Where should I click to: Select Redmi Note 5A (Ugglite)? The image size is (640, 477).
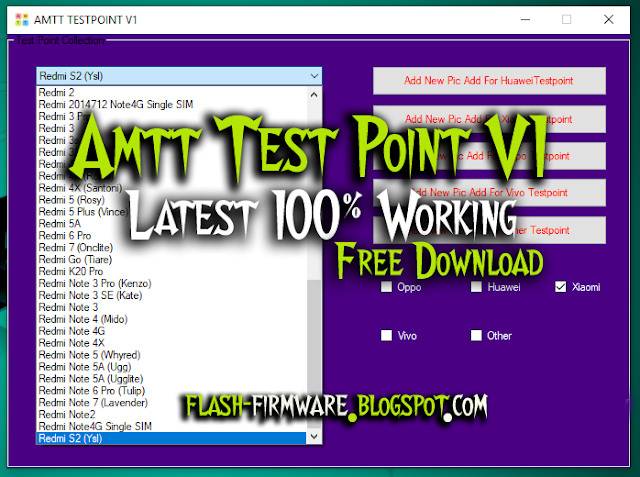click(171, 379)
